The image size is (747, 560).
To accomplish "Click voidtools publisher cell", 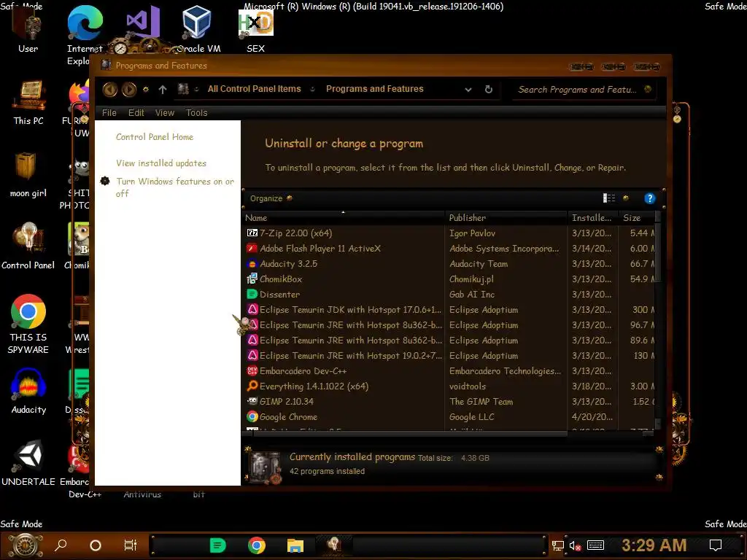I will [468, 386].
